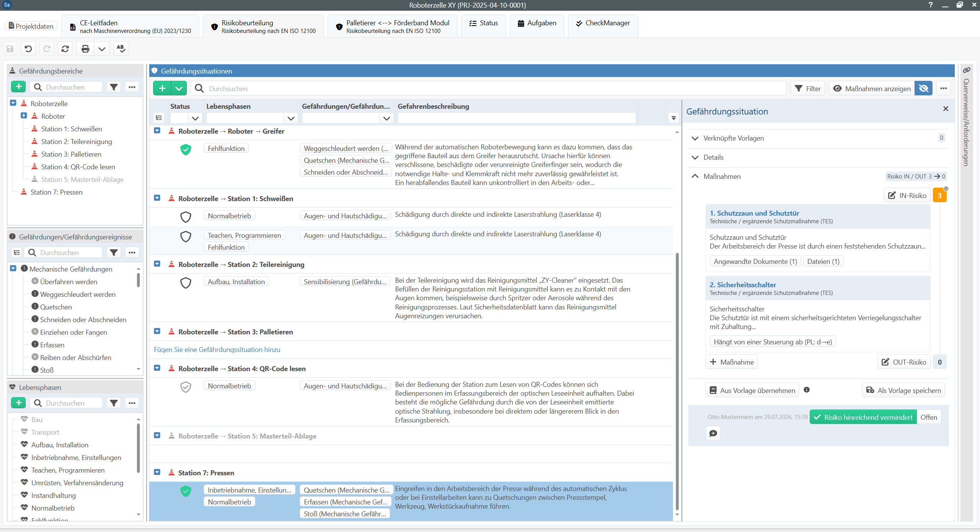Toggle tree view icon in Gefährdungen/Gefährdungsereignisse panel
This screenshot has height=532, width=980.
tap(17, 252)
